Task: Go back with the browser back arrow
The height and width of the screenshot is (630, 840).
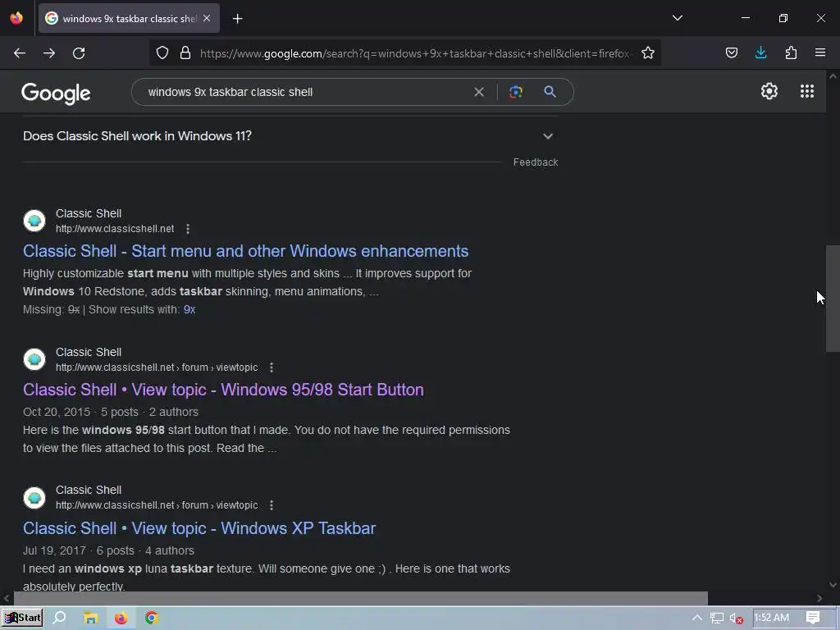Action: click(20, 53)
